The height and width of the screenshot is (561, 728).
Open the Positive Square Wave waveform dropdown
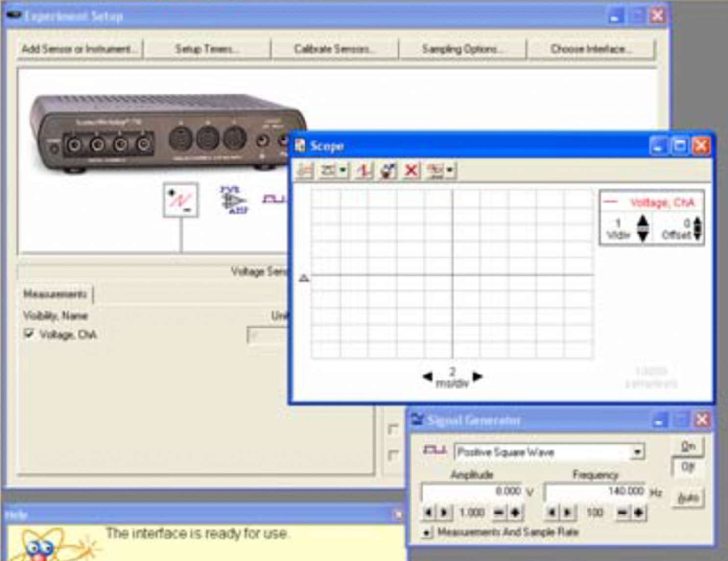coord(637,452)
